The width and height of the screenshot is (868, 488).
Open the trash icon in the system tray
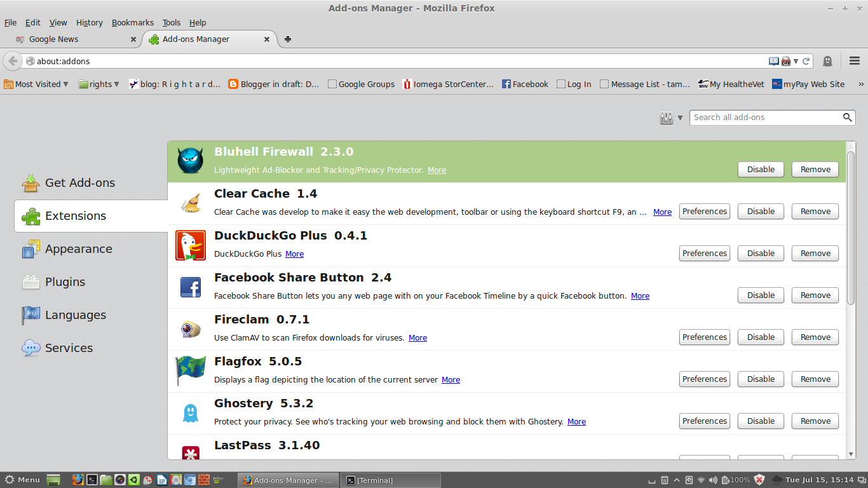point(665,480)
